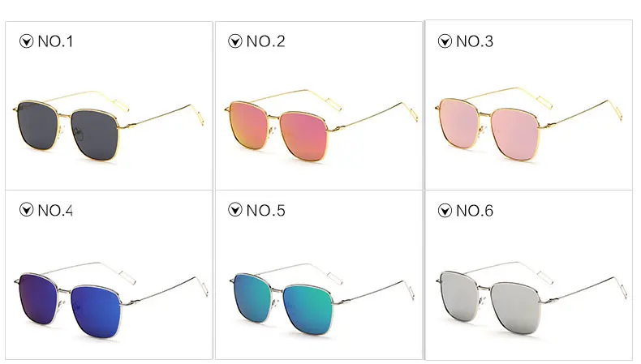
Task: Click the NO.3 label text
Action: (475, 41)
